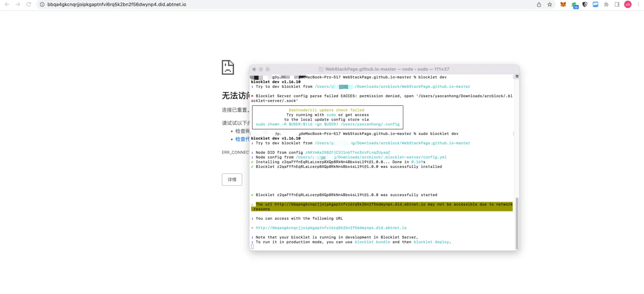Viewport: 644px width, 294px height.
Task: Click '@abtnode/cli update check failed' text
Action: tap(326, 110)
